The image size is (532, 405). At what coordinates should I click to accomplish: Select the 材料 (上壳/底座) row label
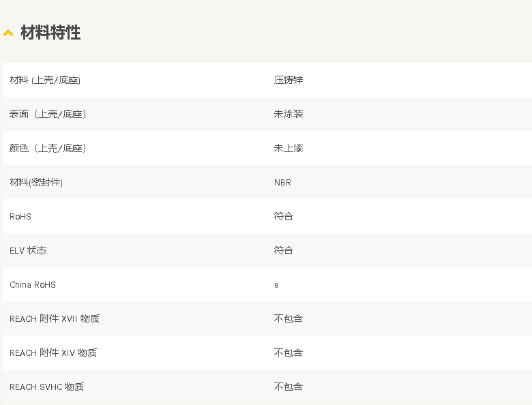(45, 80)
